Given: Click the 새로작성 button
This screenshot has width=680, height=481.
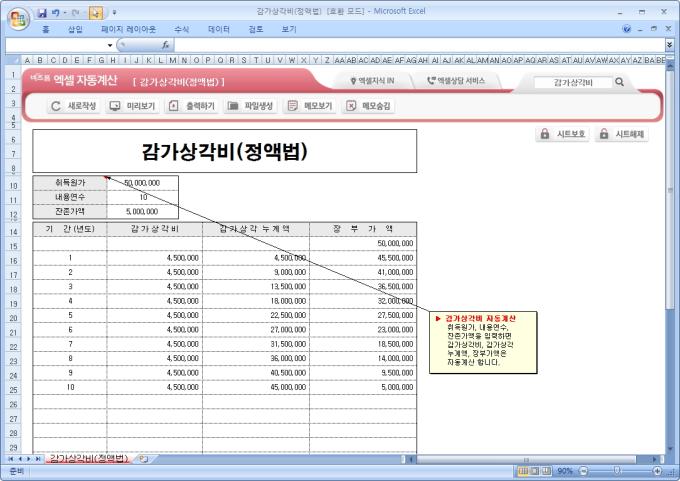Looking at the screenshot, I should (73, 106).
